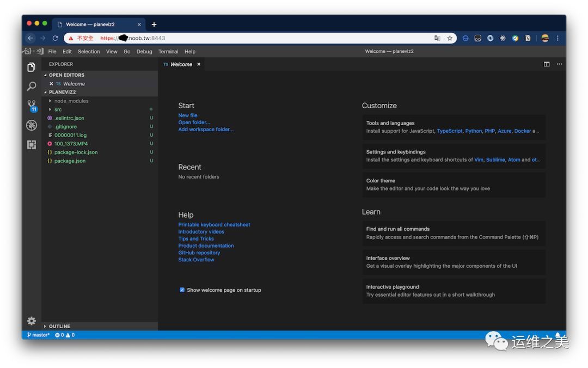Click the New file link
Screen dimensions: 588x368
(x=188, y=115)
